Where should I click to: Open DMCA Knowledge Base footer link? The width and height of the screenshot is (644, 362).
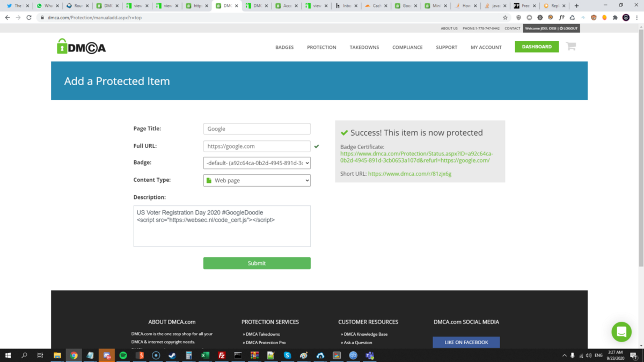coord(364,334)
